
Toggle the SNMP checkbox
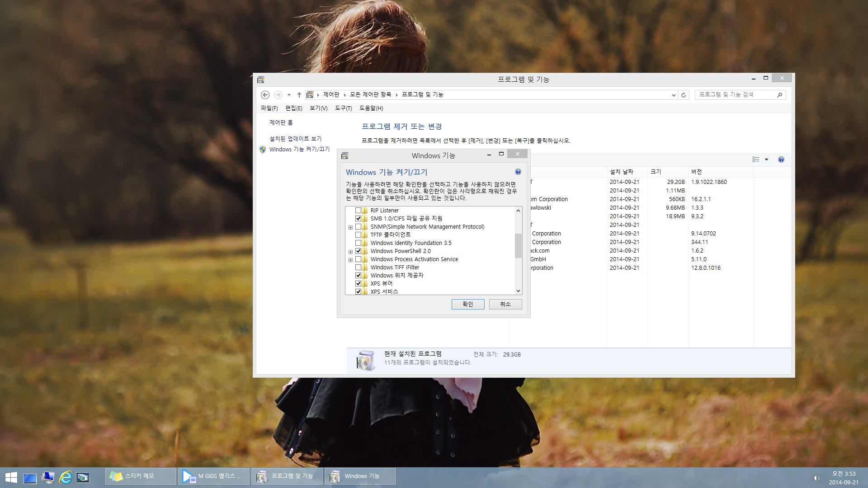[x=358, y=227]
